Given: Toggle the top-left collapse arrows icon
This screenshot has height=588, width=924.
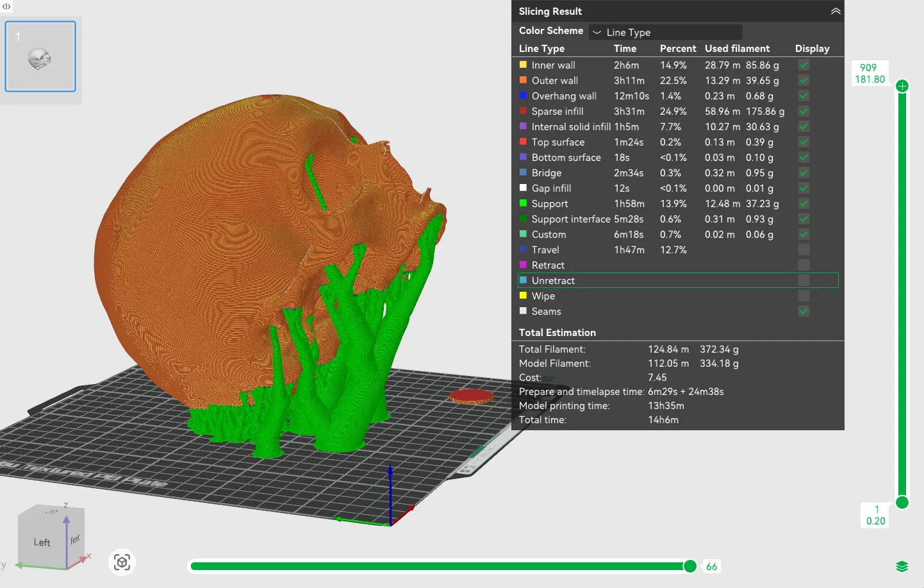Looking at the screenshot, I should click(6, 6).
